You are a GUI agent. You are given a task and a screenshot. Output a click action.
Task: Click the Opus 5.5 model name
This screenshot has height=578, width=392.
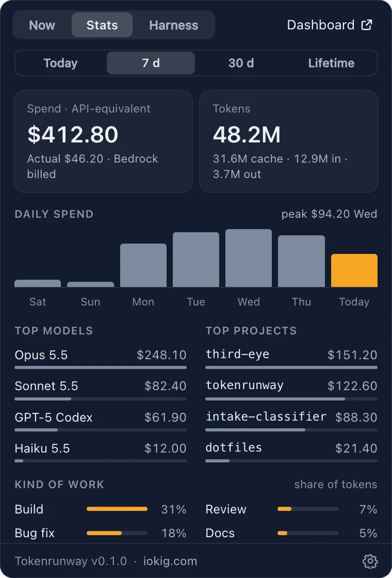pyautogui.click(x=41, y=355)
